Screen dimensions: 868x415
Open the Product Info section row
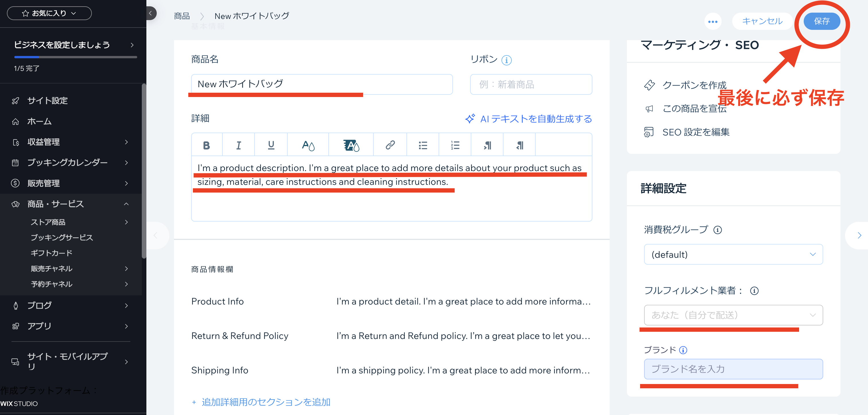[392, 301]
